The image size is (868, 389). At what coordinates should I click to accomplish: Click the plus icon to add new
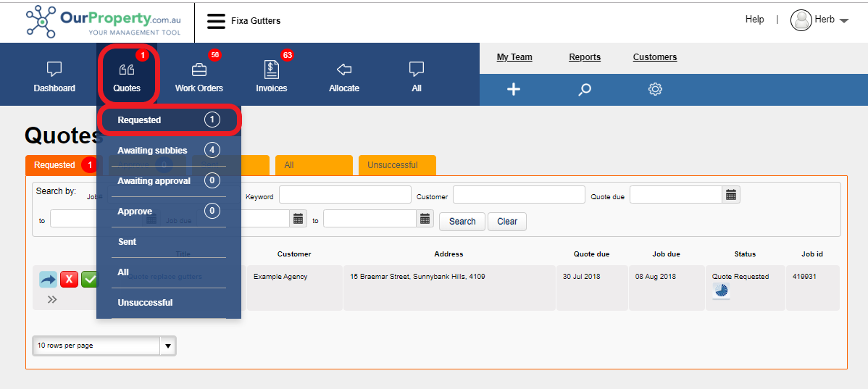[514, 89]
